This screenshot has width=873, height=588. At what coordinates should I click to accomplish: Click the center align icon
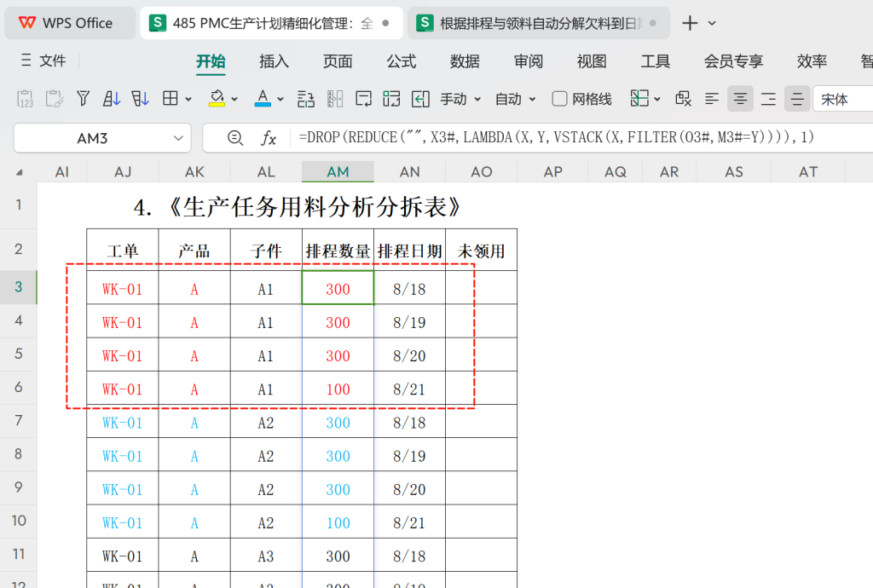tap(740, 99)
